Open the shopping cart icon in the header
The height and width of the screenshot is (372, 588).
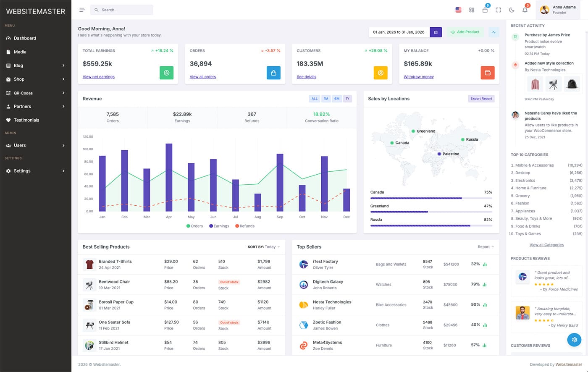pos(485,10)
